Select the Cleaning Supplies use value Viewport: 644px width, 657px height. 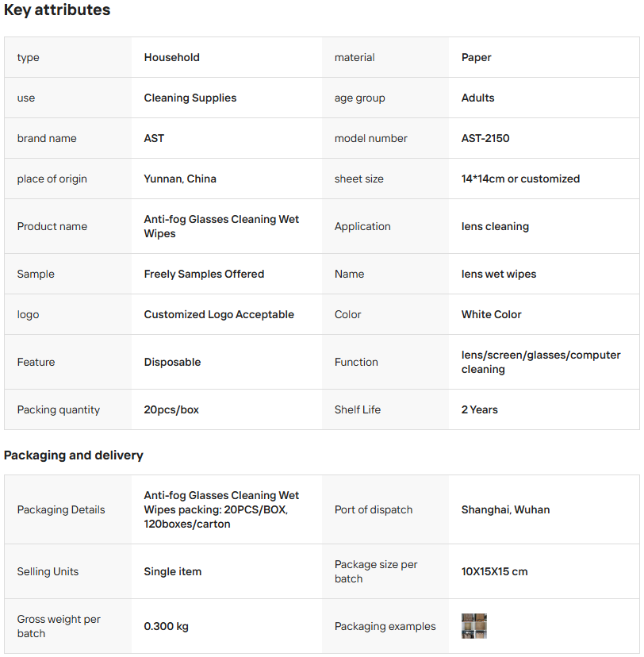pyautogui.click(x=190, y=98)
